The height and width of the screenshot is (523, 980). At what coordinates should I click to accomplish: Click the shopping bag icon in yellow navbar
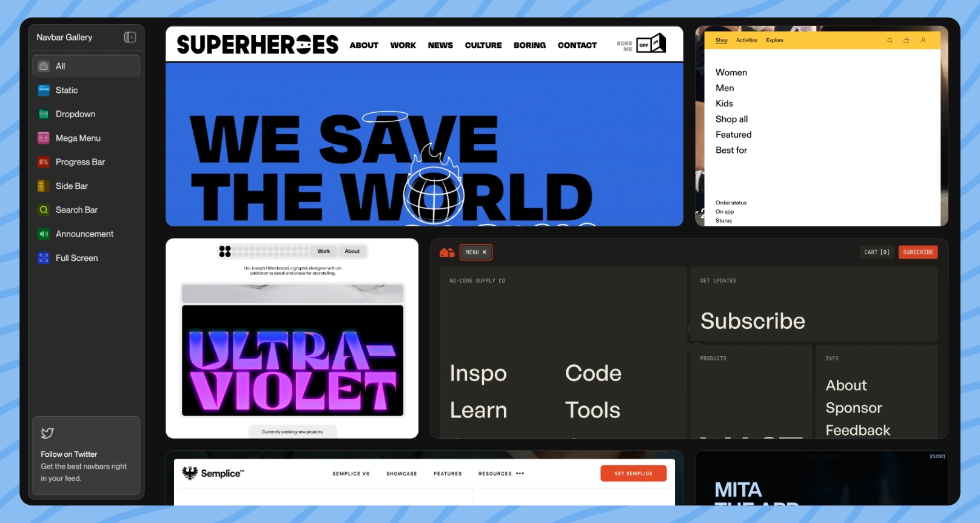pyautogui.click(x=906, y=41)
